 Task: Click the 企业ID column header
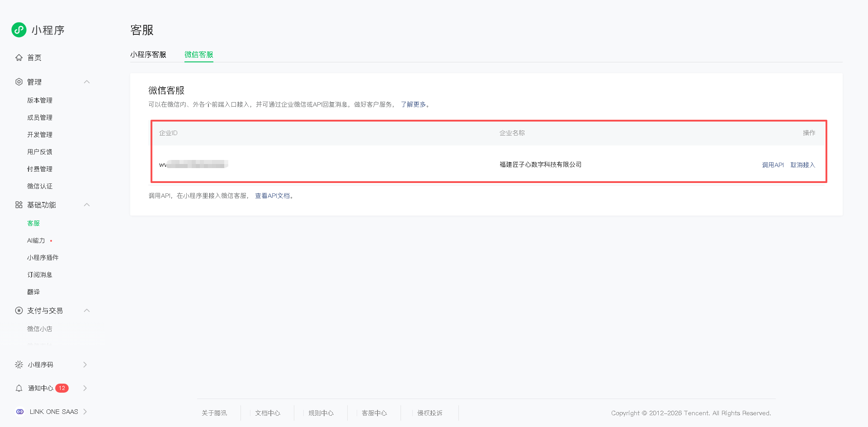click(x=168, y=133)
